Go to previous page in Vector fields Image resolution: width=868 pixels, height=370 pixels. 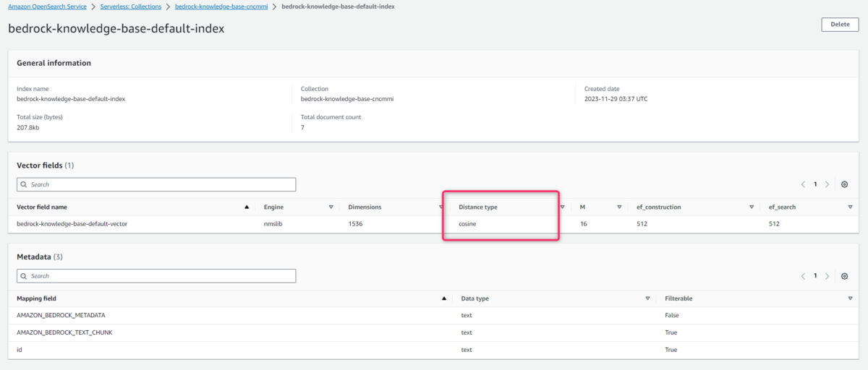(x=804, y=184)
